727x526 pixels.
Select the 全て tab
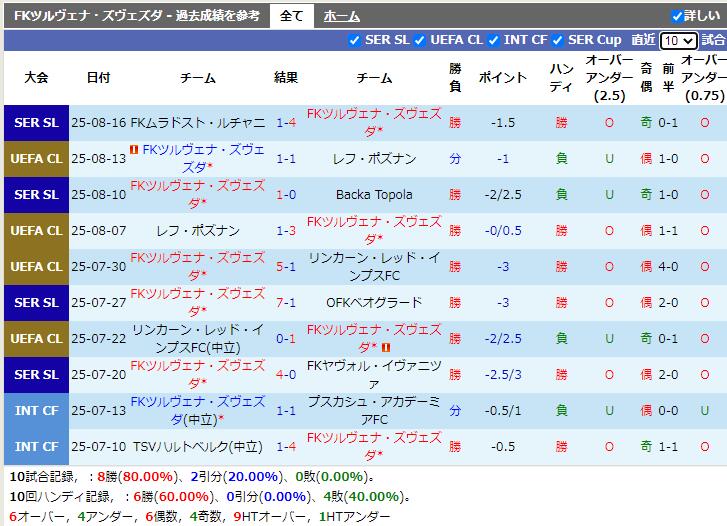pos(292,16)
